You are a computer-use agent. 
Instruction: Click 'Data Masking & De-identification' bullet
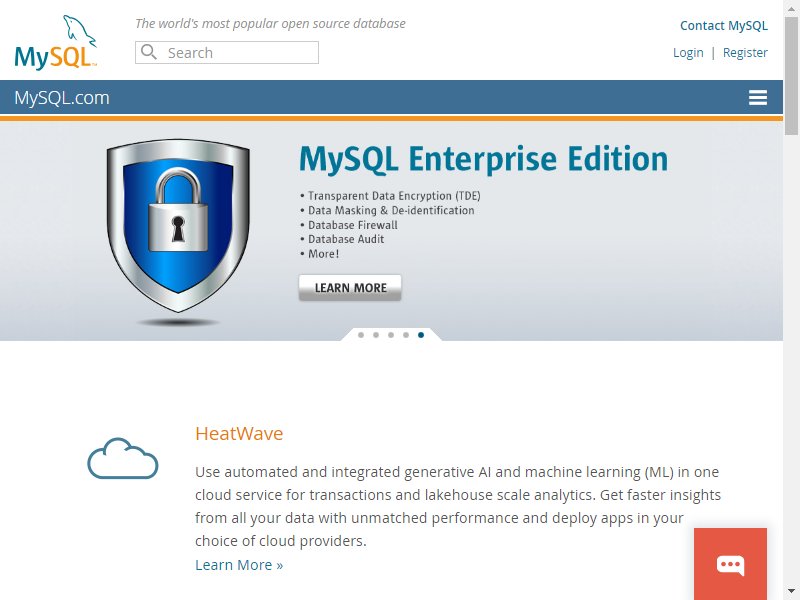(391, 210)
